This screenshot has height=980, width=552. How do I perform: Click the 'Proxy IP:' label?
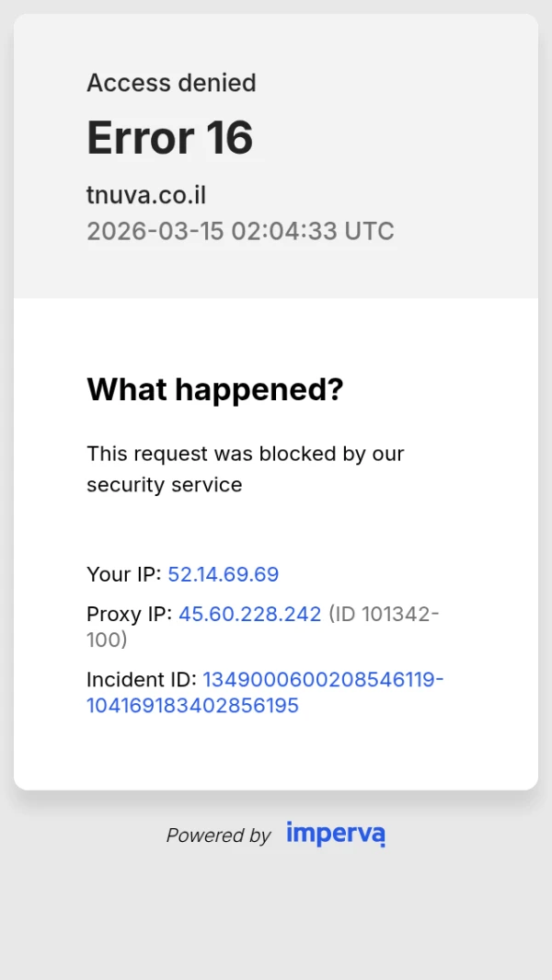(130, 614)
